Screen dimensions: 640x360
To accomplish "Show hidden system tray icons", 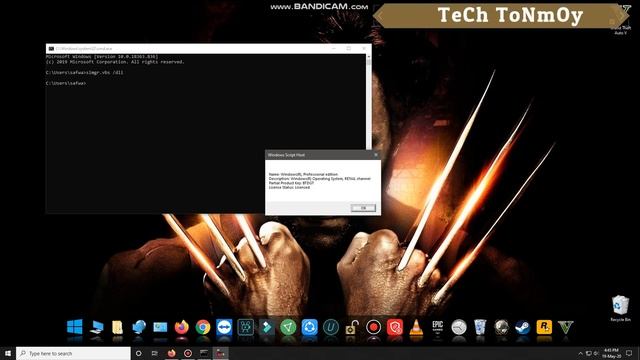I will click(x=580, y=353).
